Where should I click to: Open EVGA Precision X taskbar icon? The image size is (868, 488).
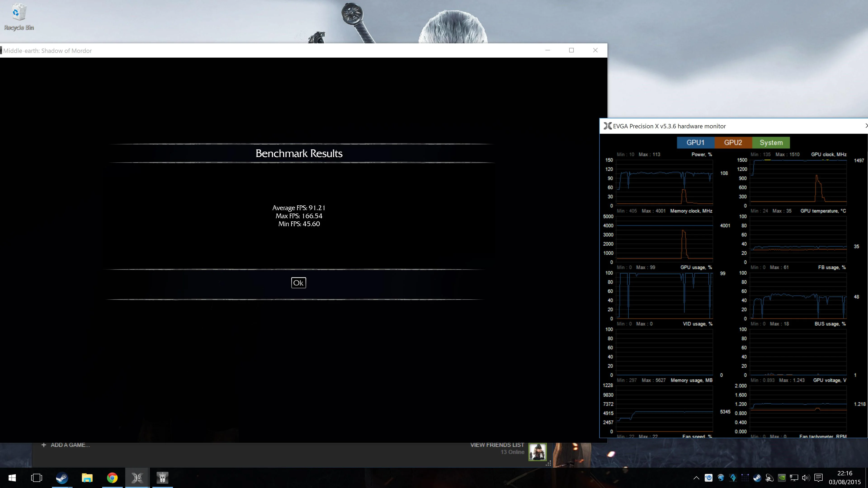[x=137, y=478]
